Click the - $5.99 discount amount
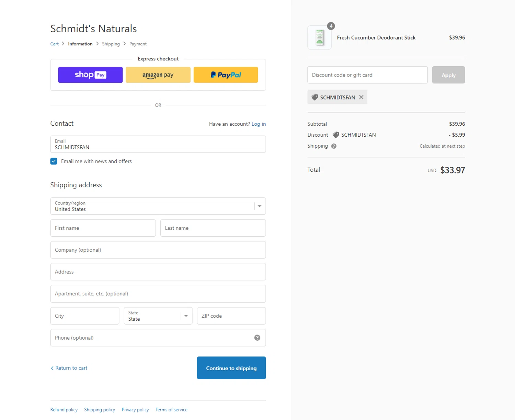The image size is (515, 420). point(457,135)
